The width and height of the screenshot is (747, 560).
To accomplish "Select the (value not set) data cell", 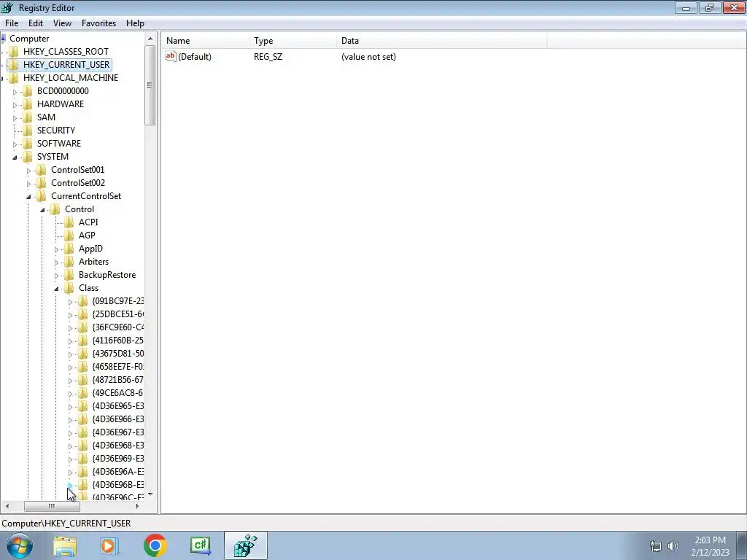I will 368,57.
